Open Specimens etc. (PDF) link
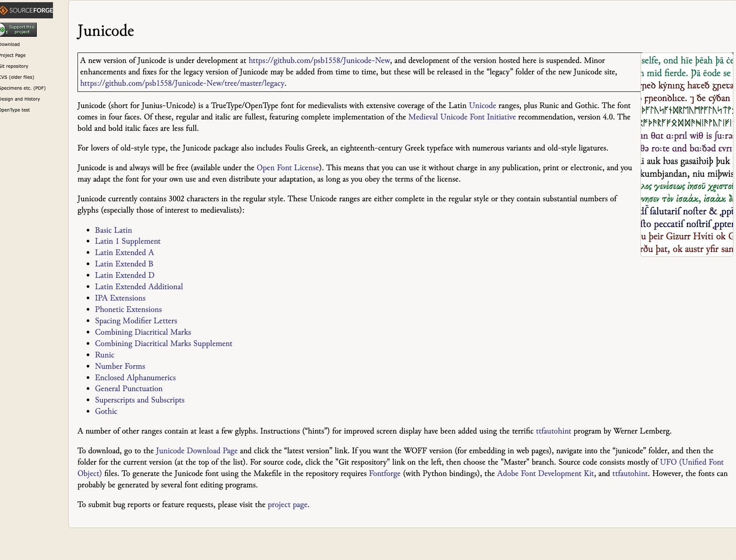Image resolution: width=736 pixels, height=560 pixels. coord(23,88)
